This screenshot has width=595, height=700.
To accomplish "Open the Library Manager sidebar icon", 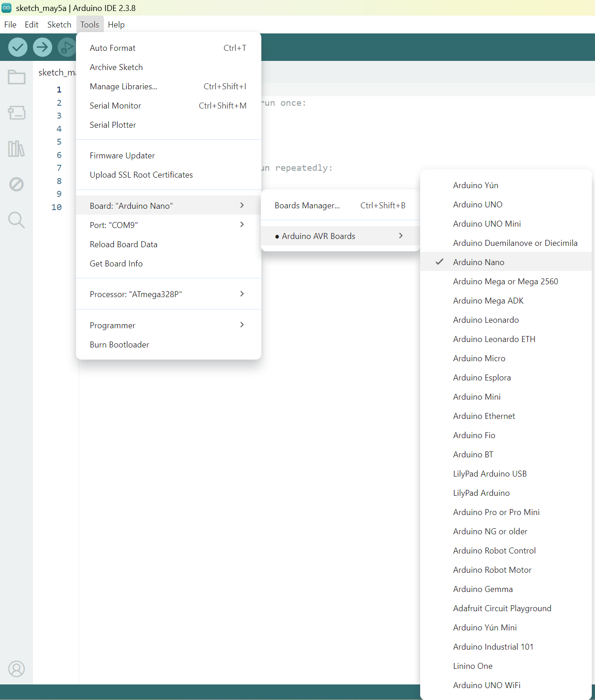I will (x=16, y=148).
